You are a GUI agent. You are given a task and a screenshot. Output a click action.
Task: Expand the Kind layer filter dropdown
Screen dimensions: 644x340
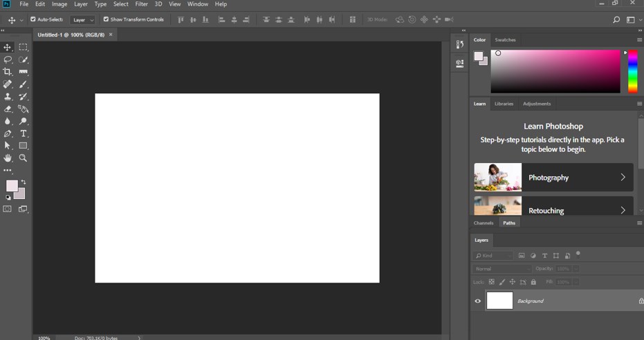493,256
